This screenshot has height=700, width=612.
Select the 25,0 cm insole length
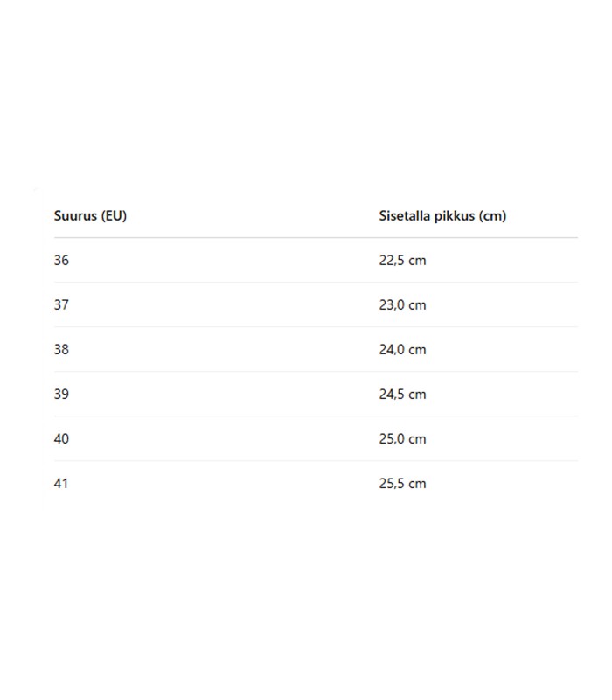point(402,439)
